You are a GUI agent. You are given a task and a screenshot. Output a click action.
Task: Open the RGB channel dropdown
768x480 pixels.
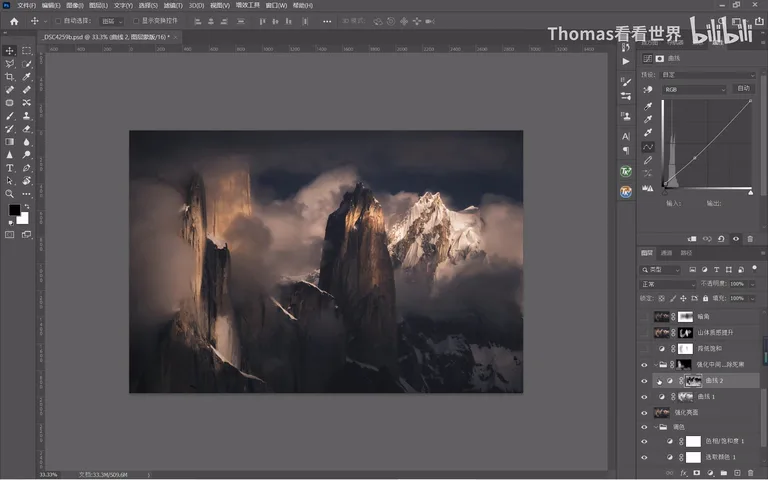point(694,90)
